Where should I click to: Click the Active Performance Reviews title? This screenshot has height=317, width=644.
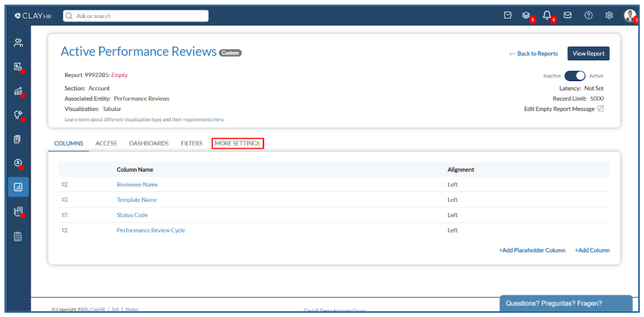pyautogui.click(x=139, y=51)
